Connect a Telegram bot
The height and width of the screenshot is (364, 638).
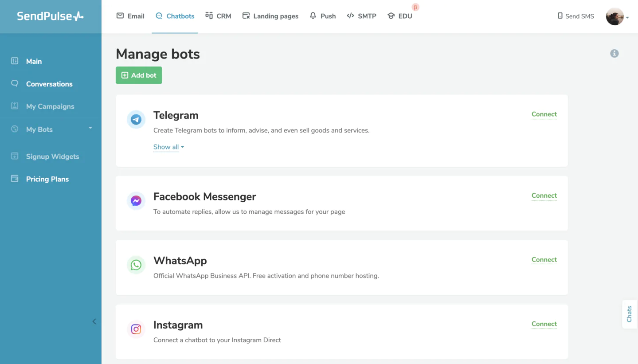[x=544, y=114]
